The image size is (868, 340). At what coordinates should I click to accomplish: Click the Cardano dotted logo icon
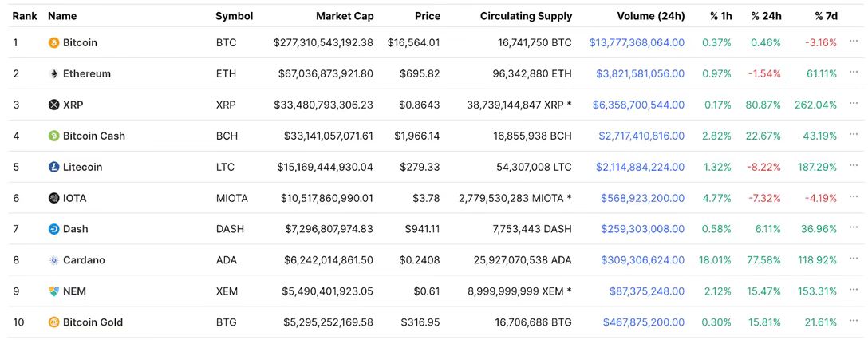(53, 259)
